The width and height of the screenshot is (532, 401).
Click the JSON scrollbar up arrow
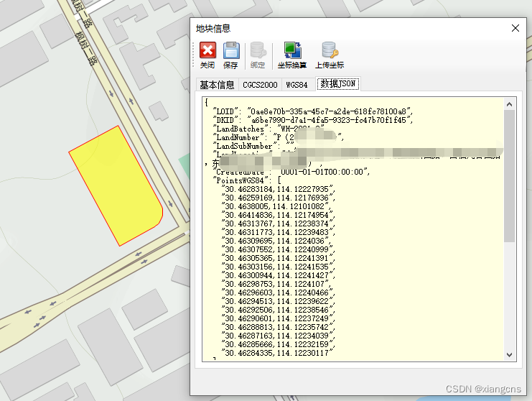(509, 104)
